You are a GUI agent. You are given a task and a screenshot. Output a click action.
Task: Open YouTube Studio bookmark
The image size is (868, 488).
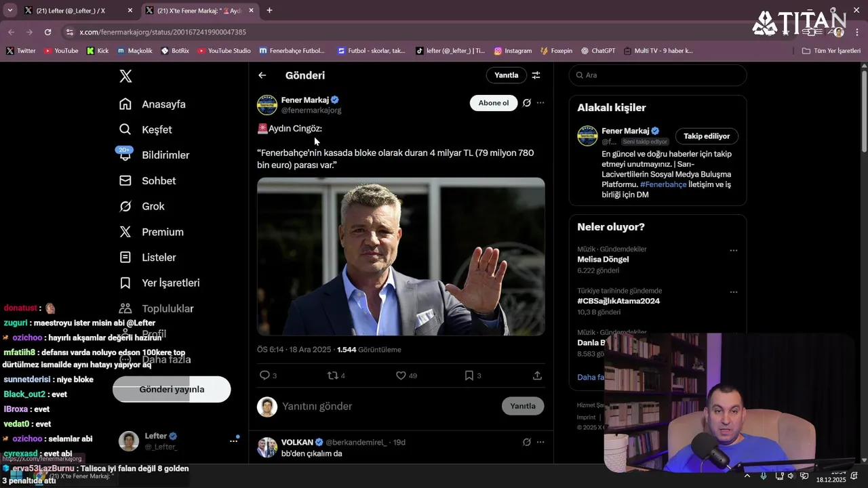224,51
